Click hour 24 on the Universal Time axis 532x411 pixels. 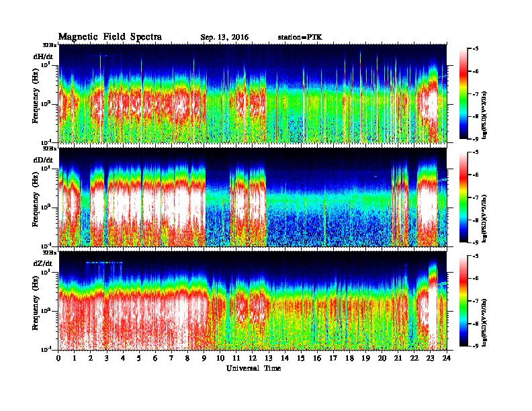(x=447, y=359)
